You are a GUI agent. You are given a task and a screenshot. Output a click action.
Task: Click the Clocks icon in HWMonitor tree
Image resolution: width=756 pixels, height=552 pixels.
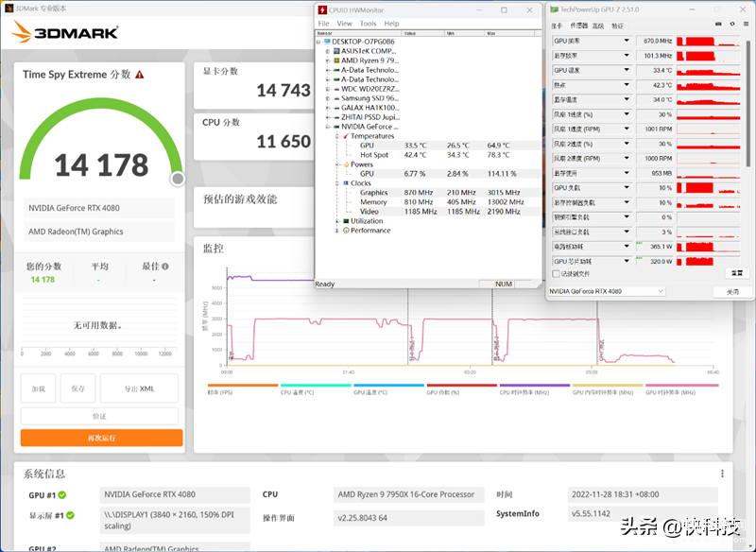[x=346, y=183]
